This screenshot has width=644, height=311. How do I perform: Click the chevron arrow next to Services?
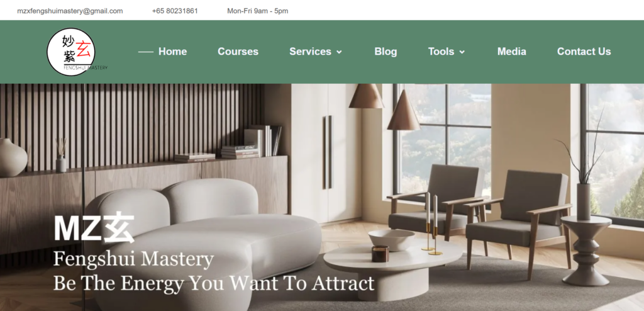(339, 52)
